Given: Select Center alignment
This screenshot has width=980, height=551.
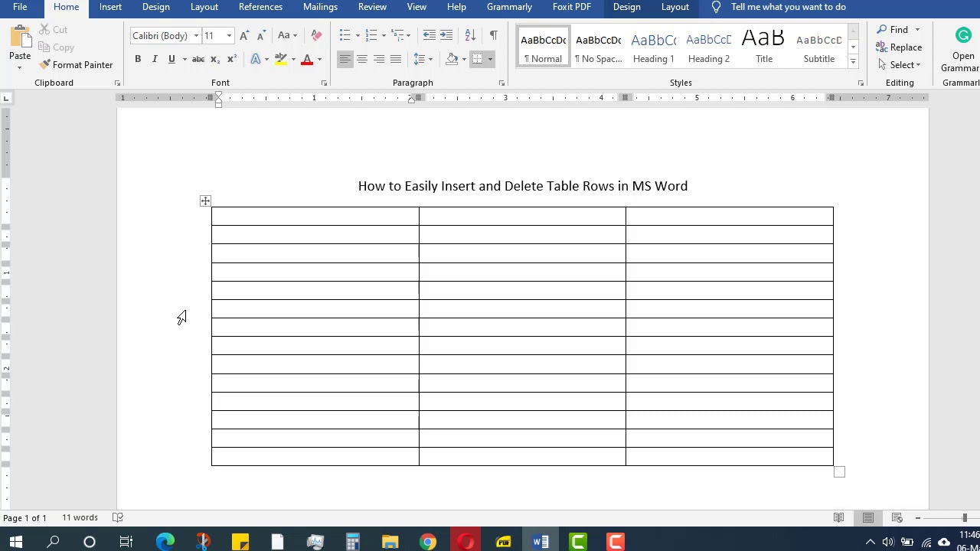Looking at the screenshot, I should [x=362, y=59].
